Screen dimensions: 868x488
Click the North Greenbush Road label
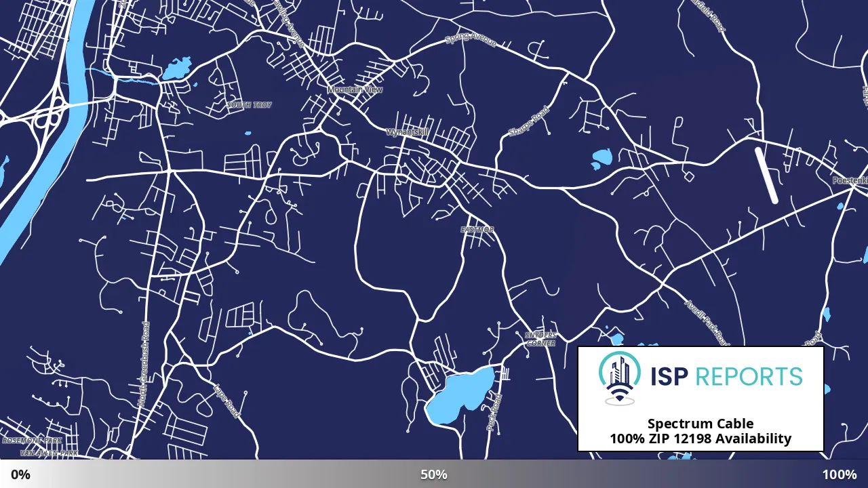click(x=144, y=364)
